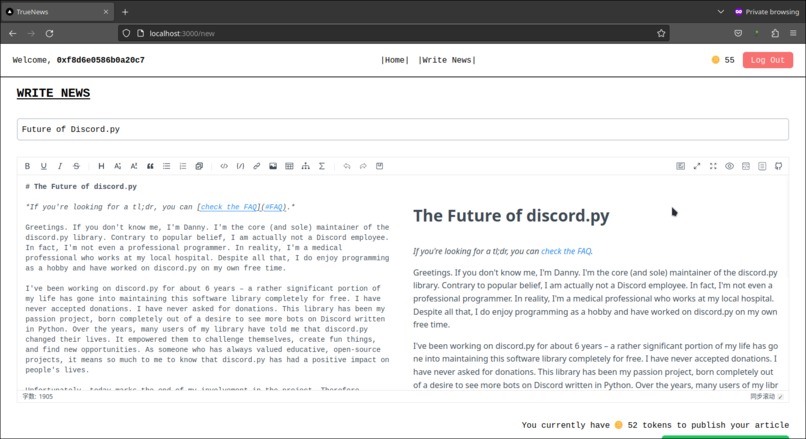Go back in browser history
The width and height of the screenshot is (806, 439).
13,33
